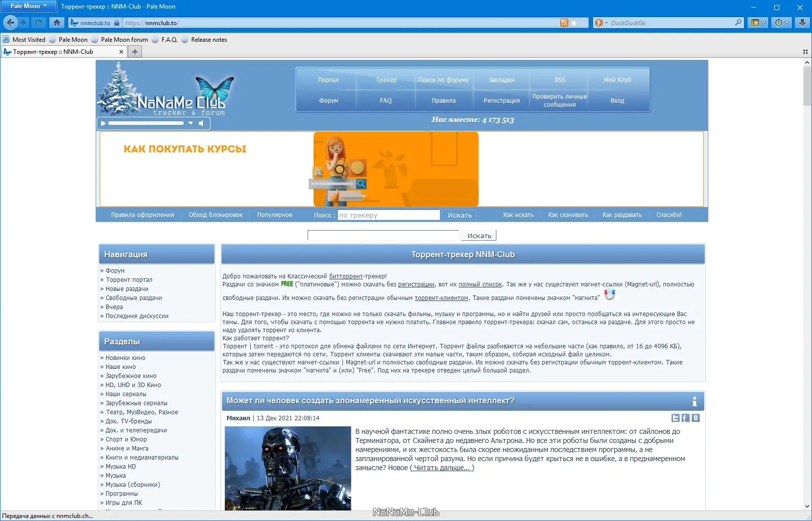The height and width of the screenshot is (521, 812).
Task: Open the Обход блокировок link
Action: pos(215,215)
